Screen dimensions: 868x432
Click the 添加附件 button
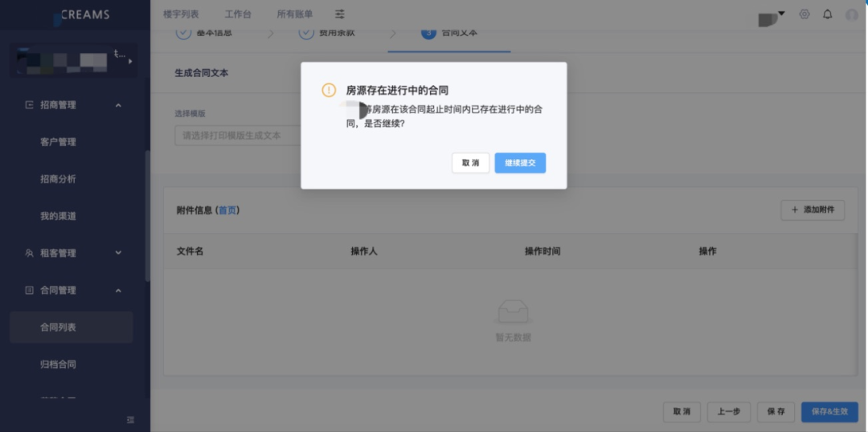tap(813, 210)
